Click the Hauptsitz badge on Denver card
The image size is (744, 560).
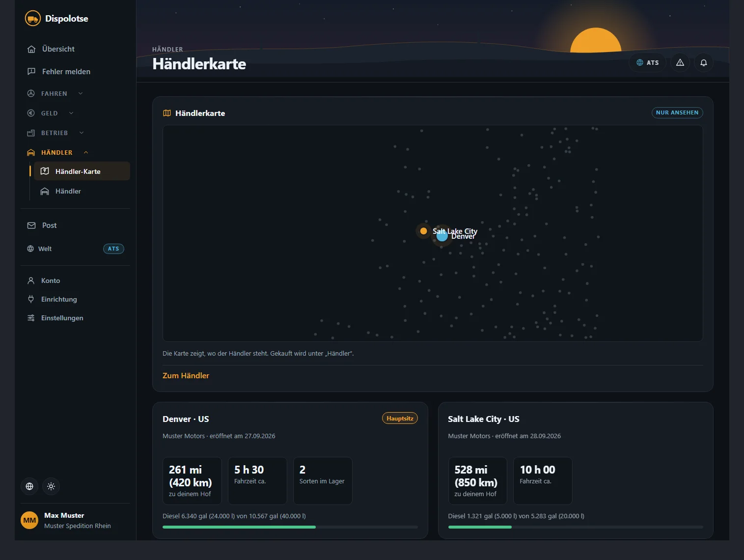(400, 419)
